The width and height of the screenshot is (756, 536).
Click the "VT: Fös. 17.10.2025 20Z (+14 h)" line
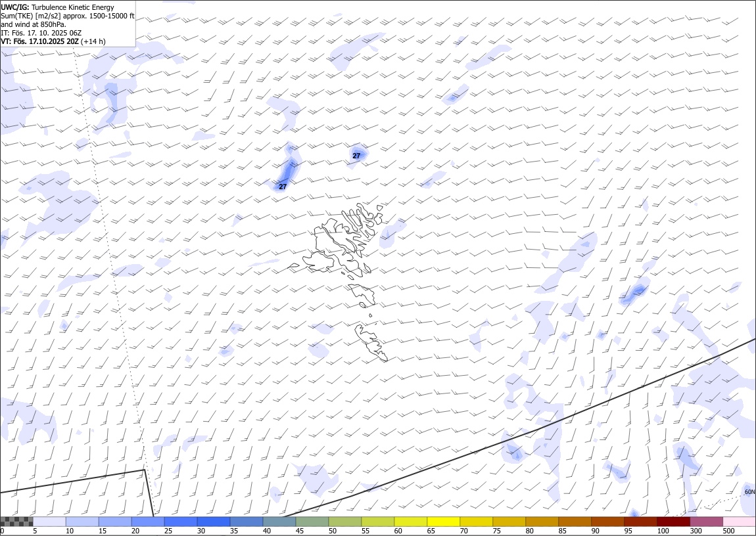tap(53, 41)
